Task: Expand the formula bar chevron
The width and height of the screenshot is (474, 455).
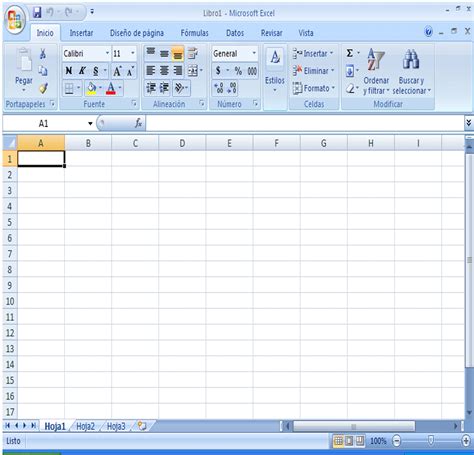Action: coord(469,123)
